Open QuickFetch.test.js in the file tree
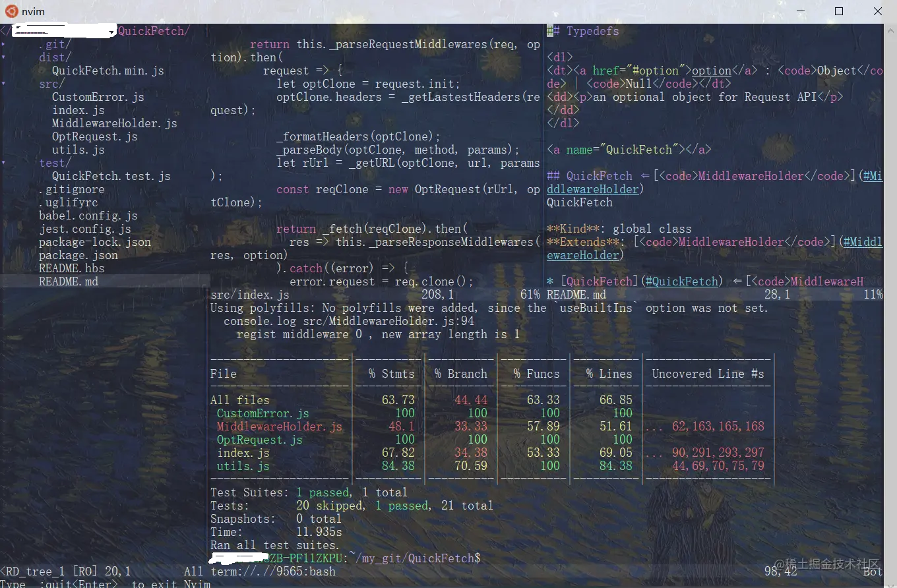 point(111,176)
